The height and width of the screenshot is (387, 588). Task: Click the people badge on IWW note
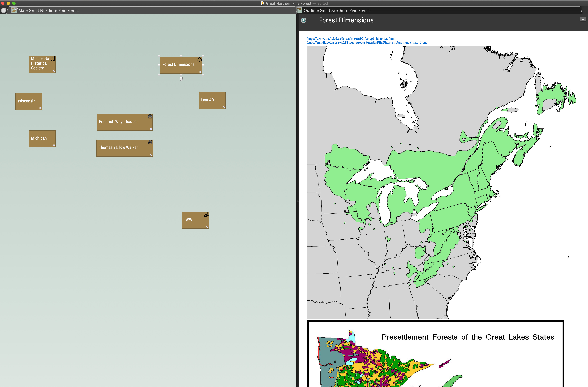pyautogui.click(x=206, y=214)
